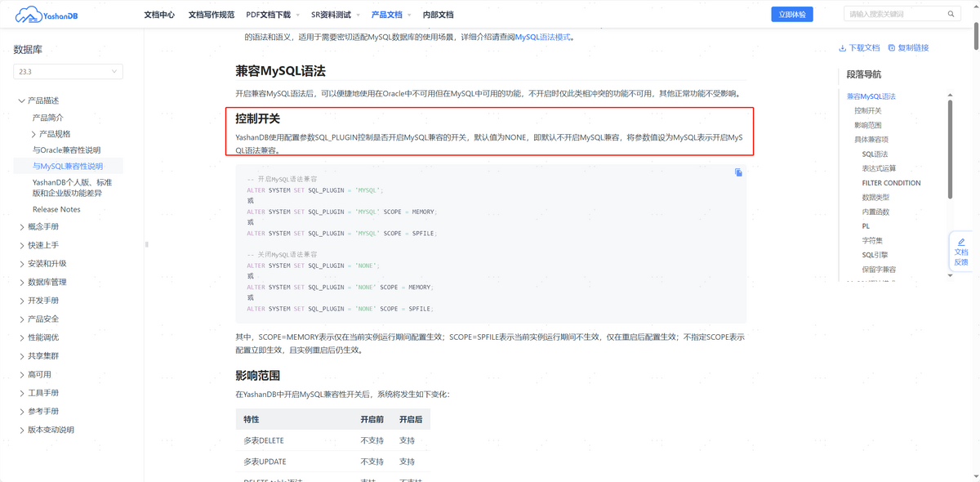The height and width of the screenshot is (482, 980).
Task: Jump to 保留字兼容 in outline
Action: (879, 270)
